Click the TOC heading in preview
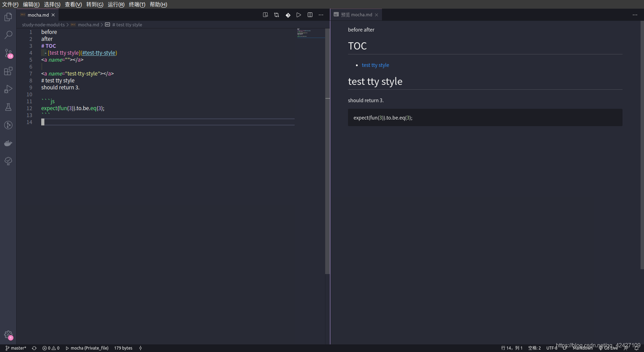The width and height of the screenshot is (644, 352). (x=357, y=46)
